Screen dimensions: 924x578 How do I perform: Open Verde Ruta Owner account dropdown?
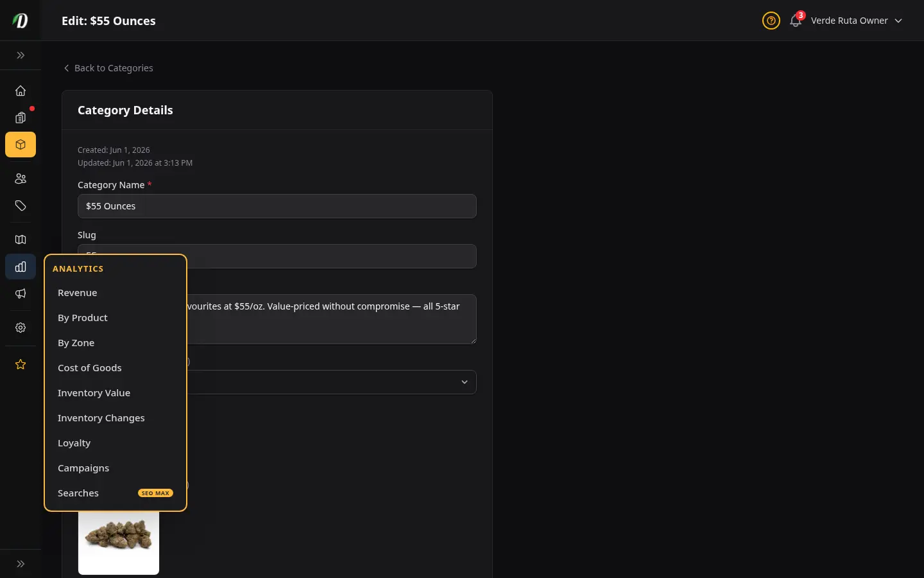(857, 21)
